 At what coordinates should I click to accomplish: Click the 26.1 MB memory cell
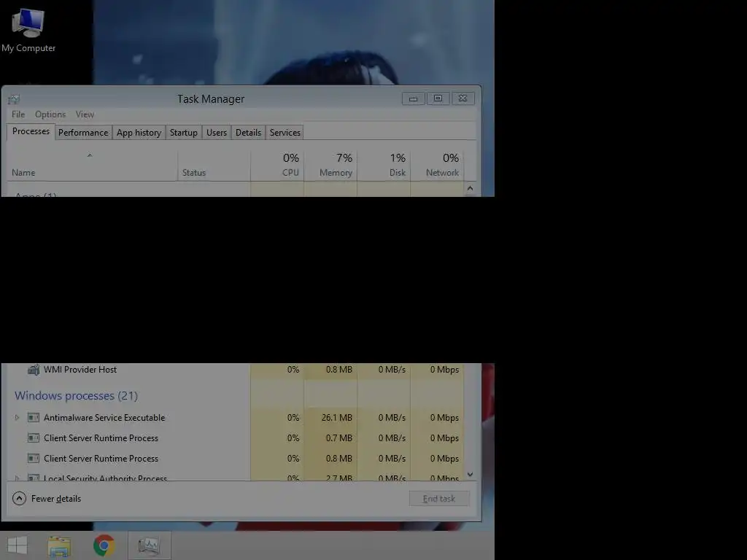[330, 418]
